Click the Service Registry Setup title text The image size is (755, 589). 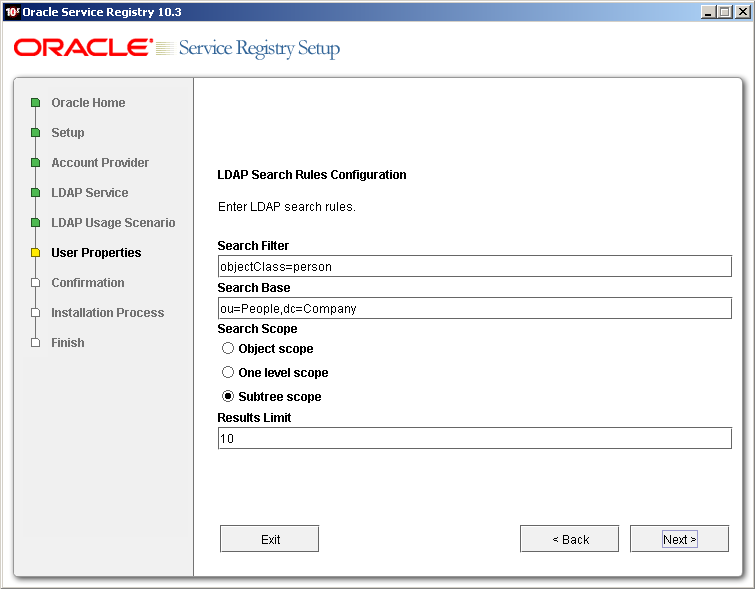tap(259, 49)
